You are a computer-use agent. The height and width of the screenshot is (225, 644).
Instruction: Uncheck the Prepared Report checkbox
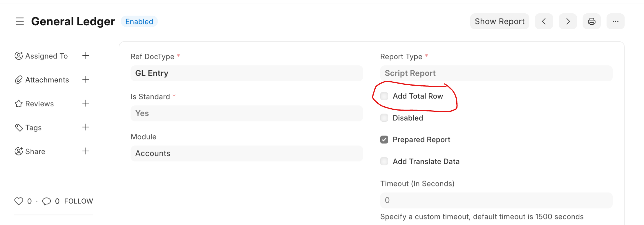[384, 140]
